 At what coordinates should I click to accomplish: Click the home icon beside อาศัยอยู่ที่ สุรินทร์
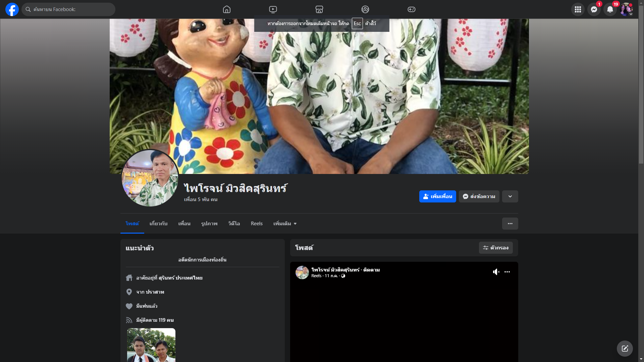[x=129, y=278]
